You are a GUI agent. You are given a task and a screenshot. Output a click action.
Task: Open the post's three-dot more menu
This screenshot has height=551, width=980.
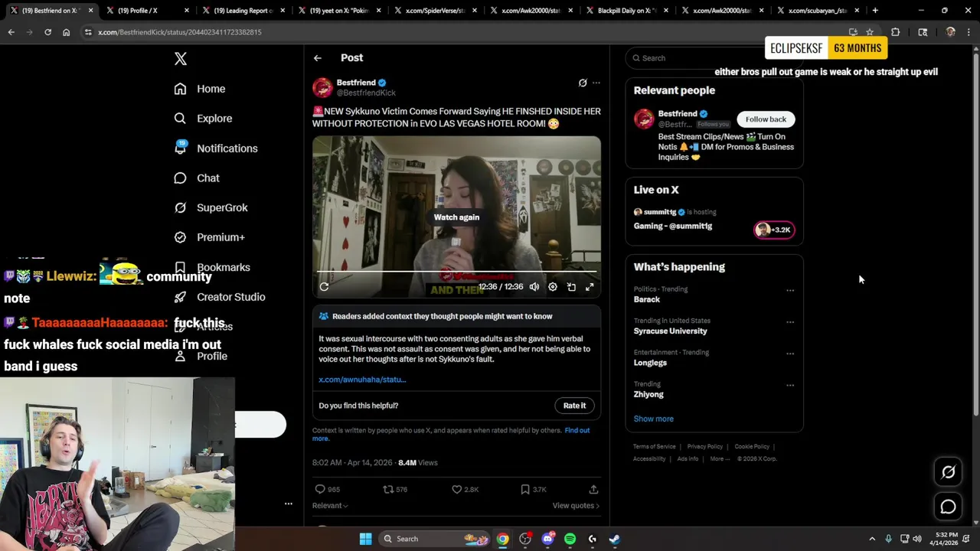tap(596, 83)
